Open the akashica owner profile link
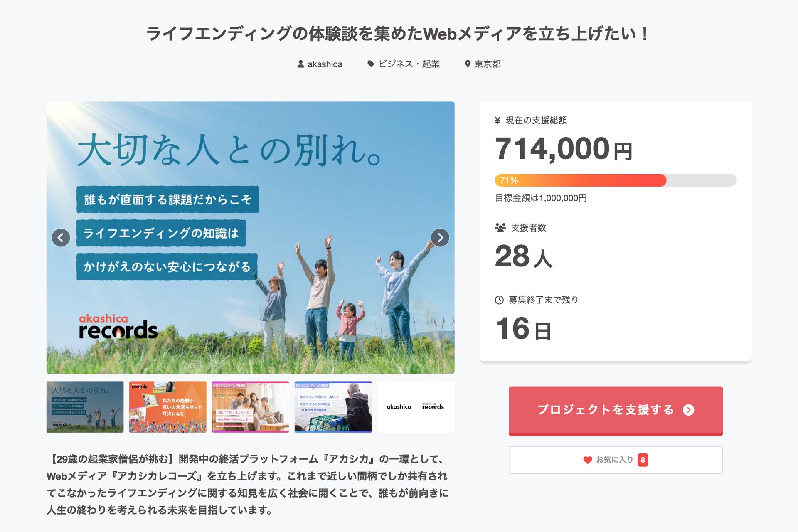 pos(325,64)
